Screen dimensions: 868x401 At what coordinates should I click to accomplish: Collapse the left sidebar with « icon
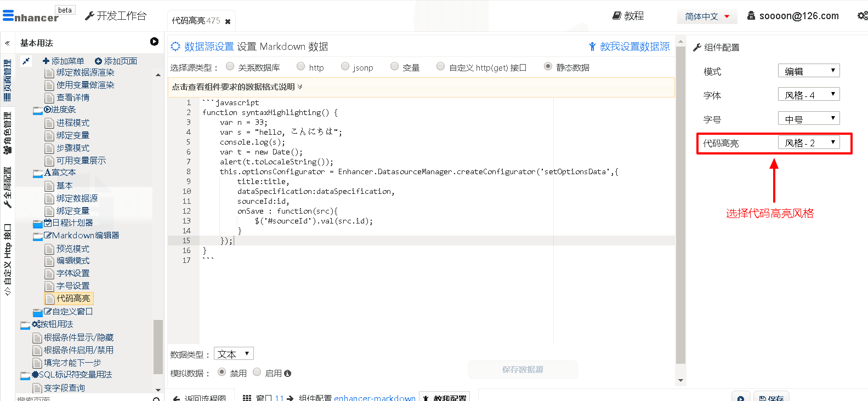click(x=7, y=43)
